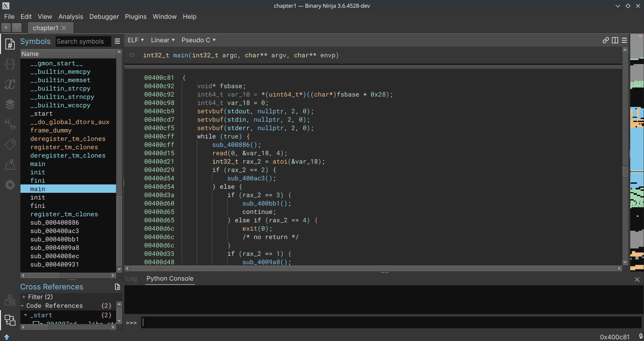Expand the Filter (2) section
Viewport: 644px width, 341px height.
coord(24,297)
